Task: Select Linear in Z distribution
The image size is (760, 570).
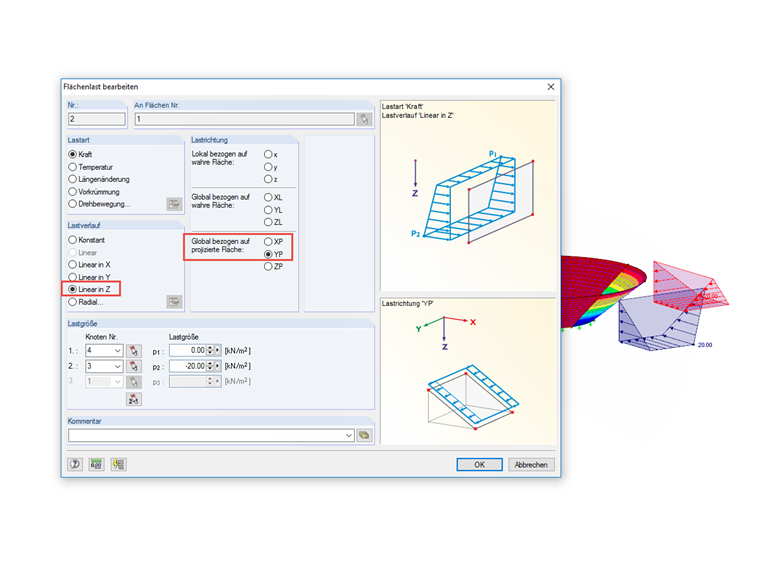Action: 73,289
